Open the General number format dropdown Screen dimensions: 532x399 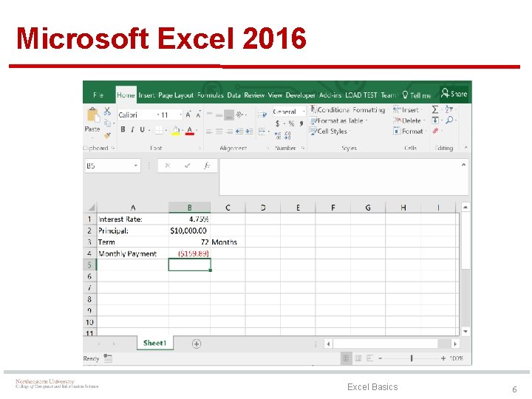[x=304, y=112]
